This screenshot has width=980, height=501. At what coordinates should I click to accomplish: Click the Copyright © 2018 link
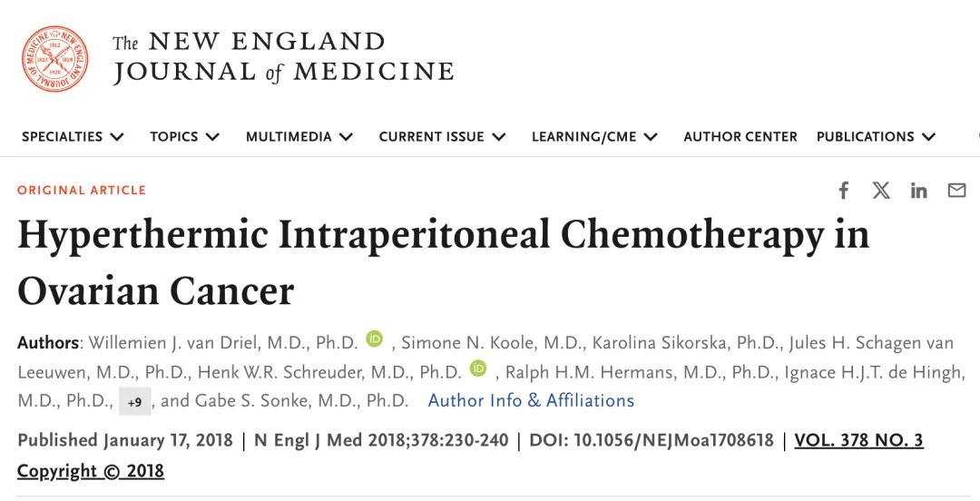tap(91, 471)
